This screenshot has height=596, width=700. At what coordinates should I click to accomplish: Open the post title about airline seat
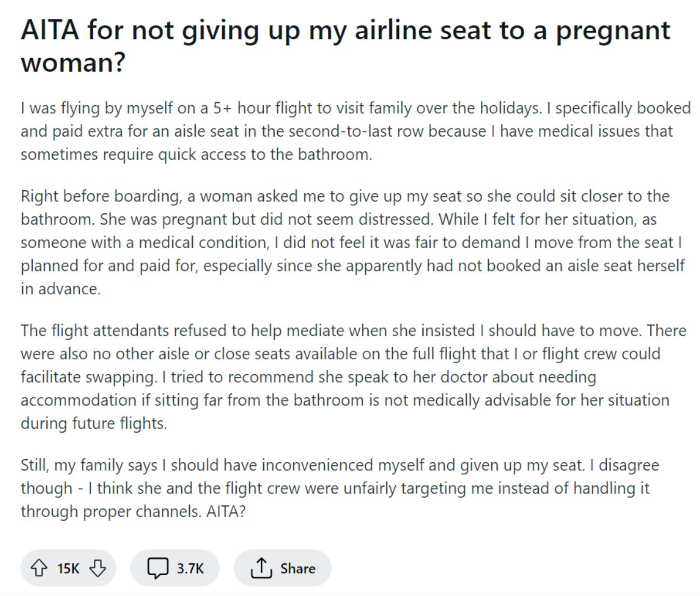coord(346,46)
